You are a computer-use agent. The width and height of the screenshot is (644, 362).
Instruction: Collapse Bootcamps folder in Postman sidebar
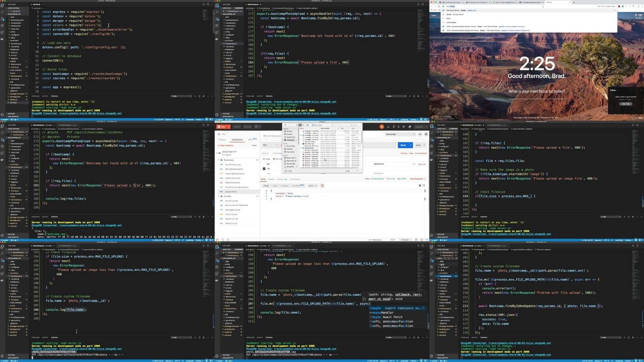pos(219,160)
